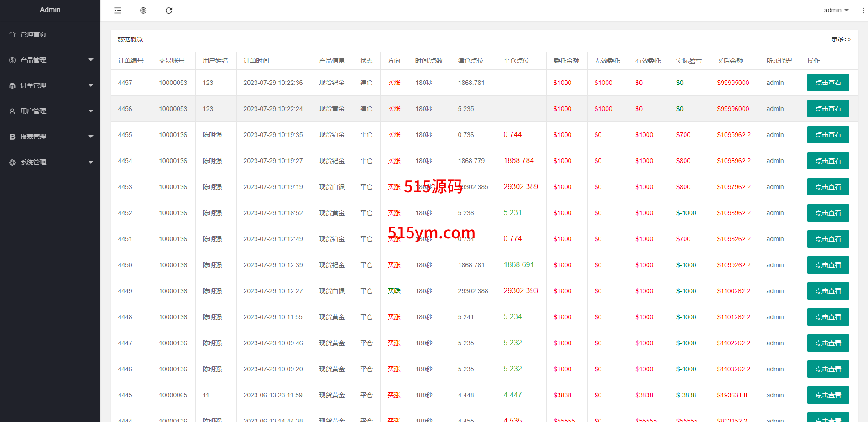Screen dimensions: 868x422
Task: Click the gear icon beside 系统管理
Action: pos(12,162)
